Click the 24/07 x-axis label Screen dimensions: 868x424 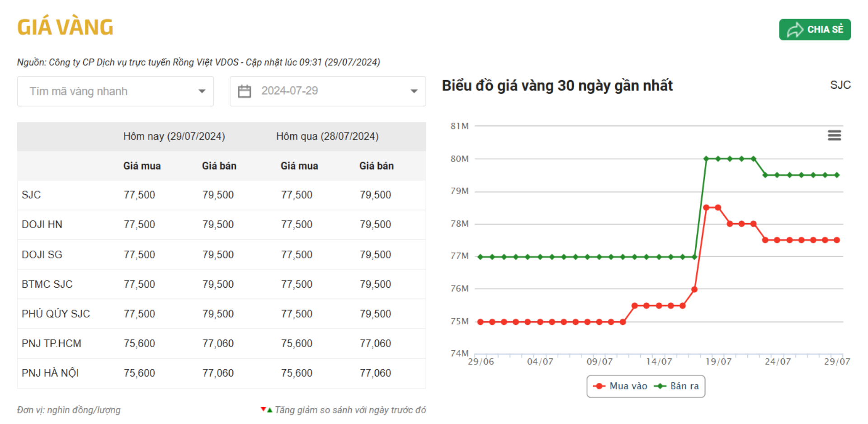[x=778, y=362]
